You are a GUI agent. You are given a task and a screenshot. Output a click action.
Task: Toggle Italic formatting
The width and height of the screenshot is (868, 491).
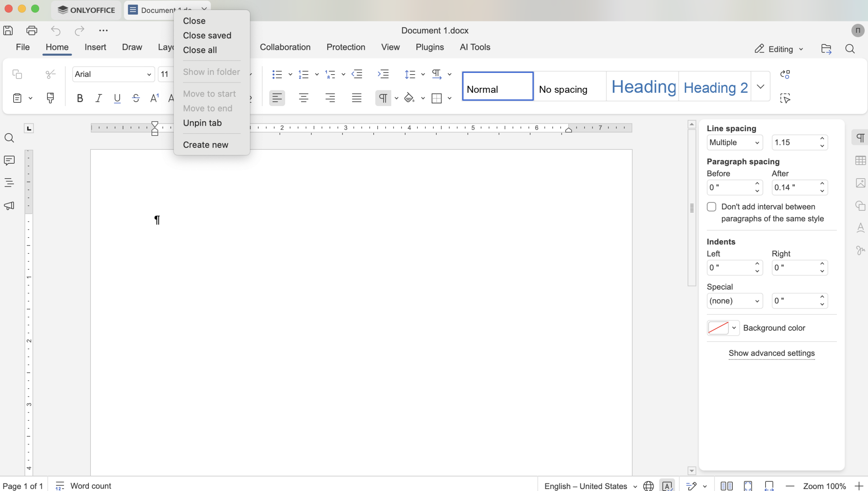click(x=99, y=98)
